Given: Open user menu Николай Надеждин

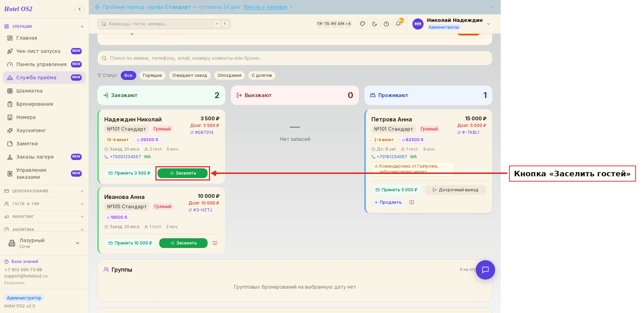Looking at the screenshot, I should tap(452, 24).
